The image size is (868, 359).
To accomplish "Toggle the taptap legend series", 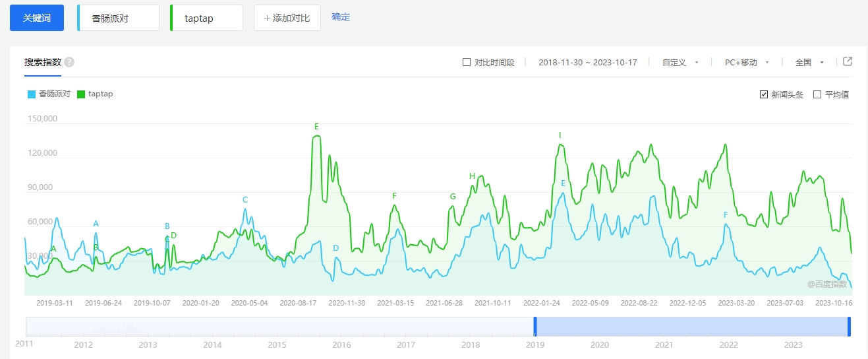I will [95, 94].
